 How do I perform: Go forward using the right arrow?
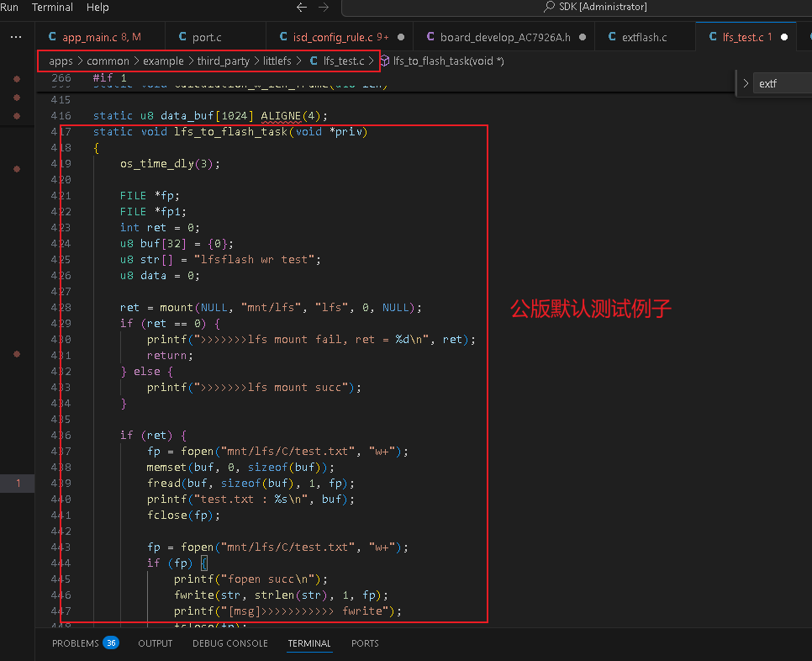coord(324,8)
